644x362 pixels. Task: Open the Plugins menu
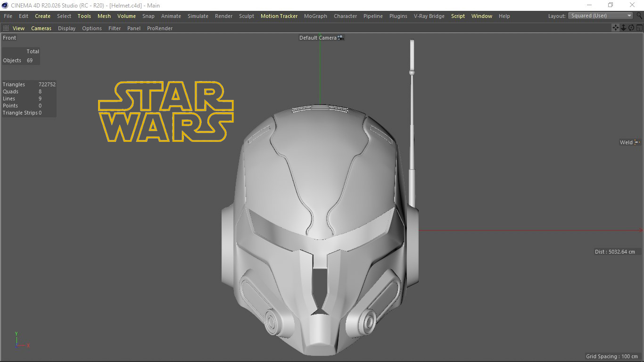point(398,16)
